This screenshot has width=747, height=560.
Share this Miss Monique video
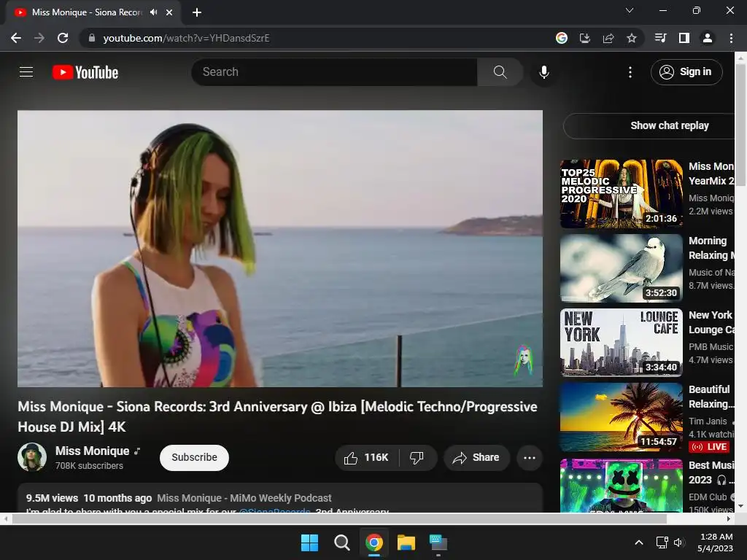click(476, 458)
